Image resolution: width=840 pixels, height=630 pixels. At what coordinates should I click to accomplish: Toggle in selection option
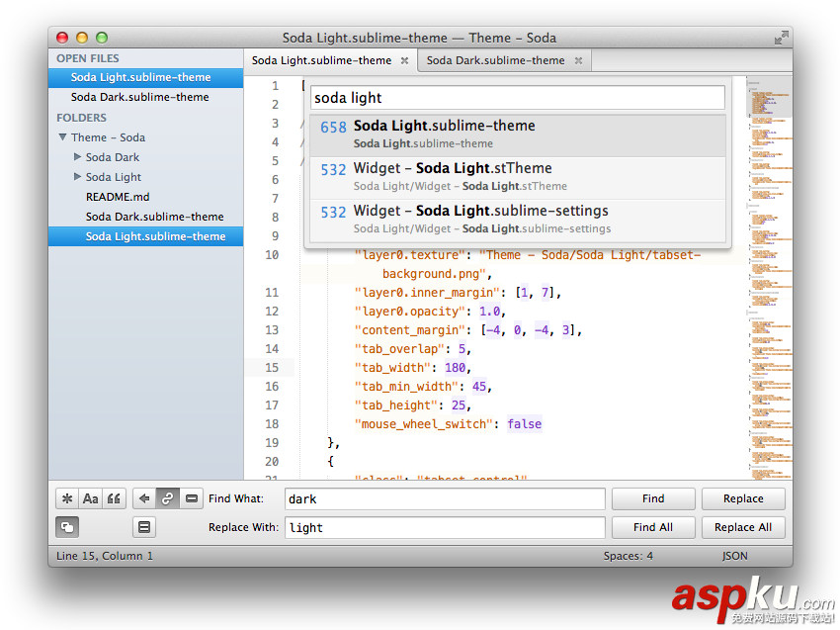tap(192, 498)
